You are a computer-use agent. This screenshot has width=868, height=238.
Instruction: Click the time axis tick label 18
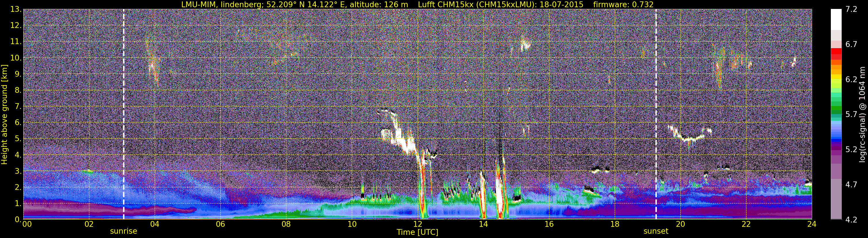[615, 224]
